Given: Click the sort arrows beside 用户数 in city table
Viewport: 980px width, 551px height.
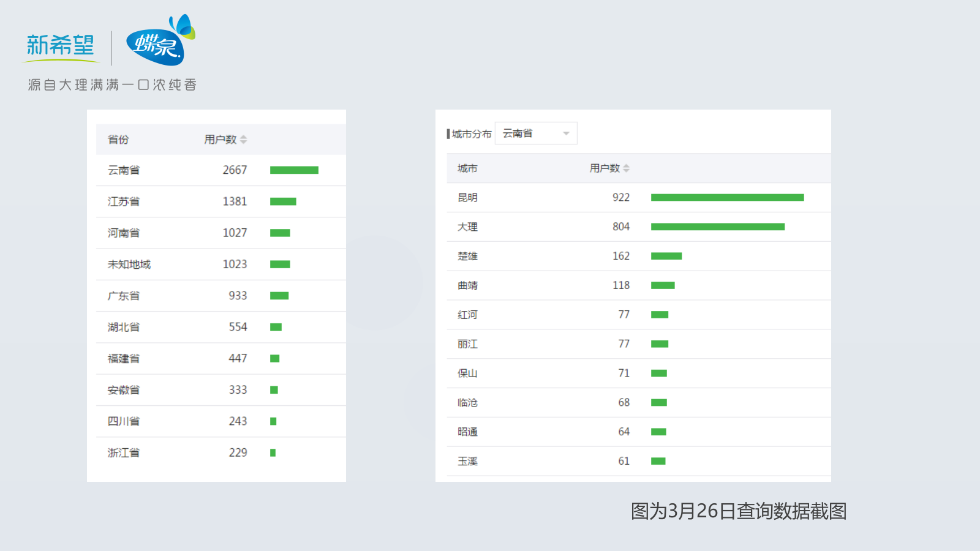Looking at the screenshot, I should click(x=628, y=168).
